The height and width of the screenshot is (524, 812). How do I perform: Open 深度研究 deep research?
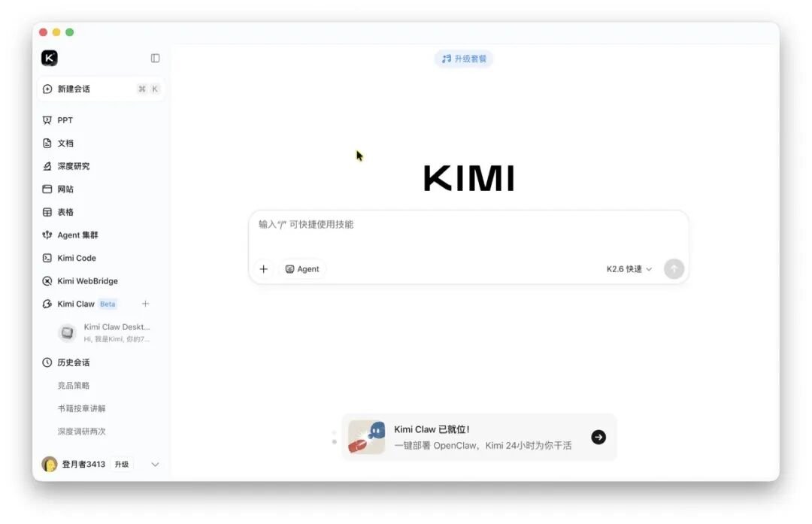coord(101,166)
